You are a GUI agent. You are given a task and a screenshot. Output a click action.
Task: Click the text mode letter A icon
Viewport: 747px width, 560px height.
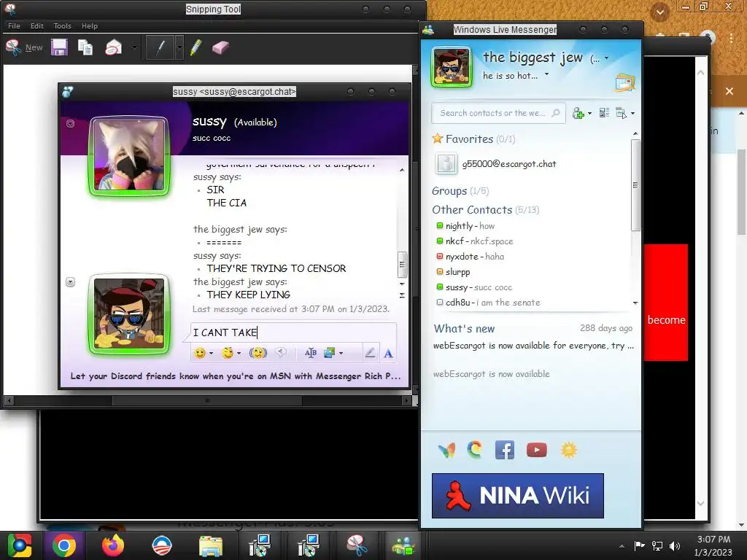[x=388, y=353]
